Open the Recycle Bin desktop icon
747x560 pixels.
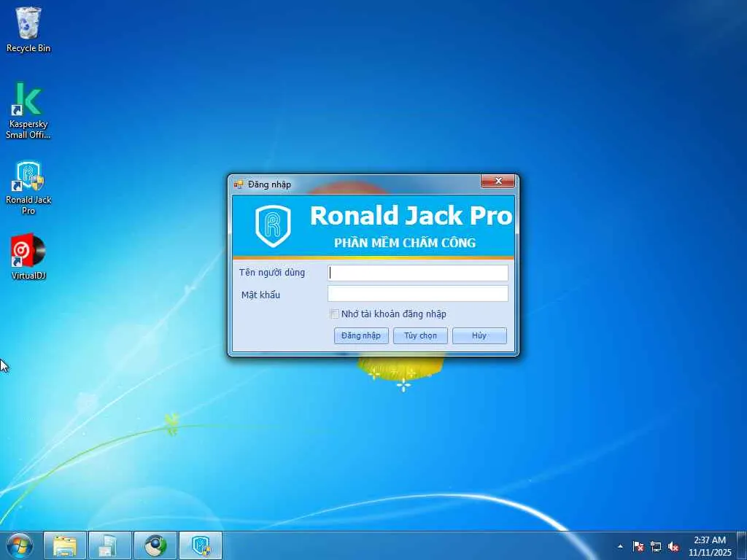28,29
